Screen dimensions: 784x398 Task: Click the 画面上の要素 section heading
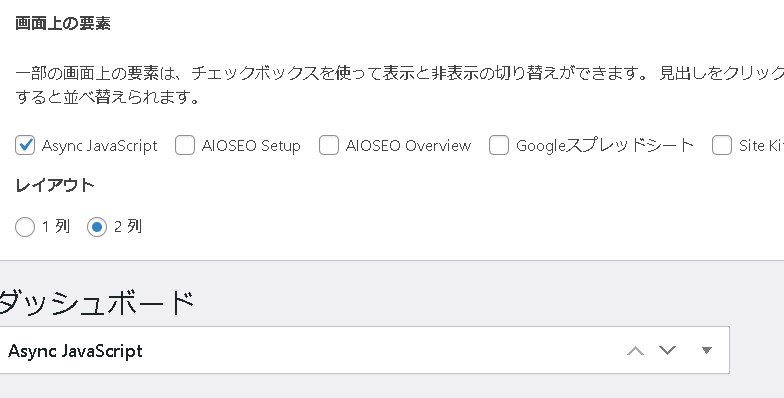[63, 24]
